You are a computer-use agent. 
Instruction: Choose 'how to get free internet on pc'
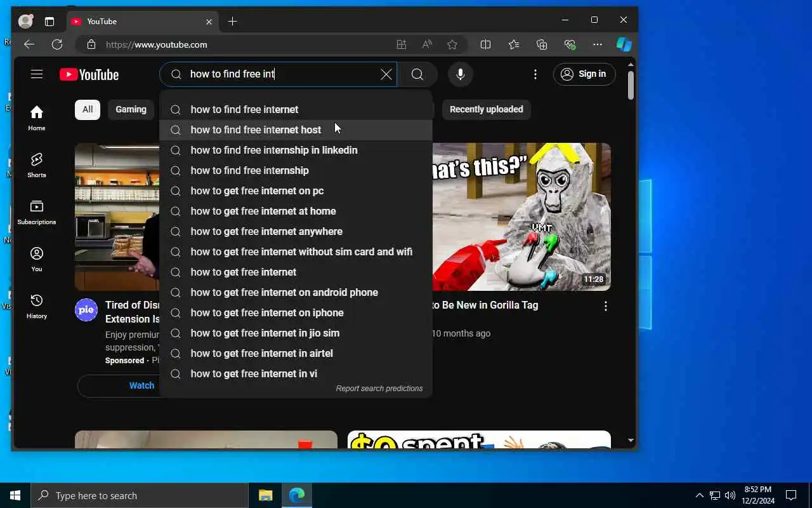296,190
